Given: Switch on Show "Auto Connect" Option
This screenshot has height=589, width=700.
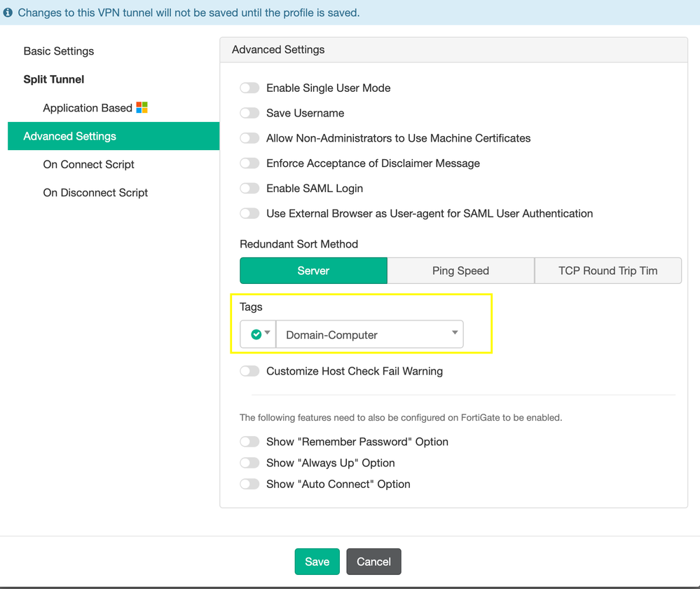Looking at the screenshot, I should coord(249,485).
